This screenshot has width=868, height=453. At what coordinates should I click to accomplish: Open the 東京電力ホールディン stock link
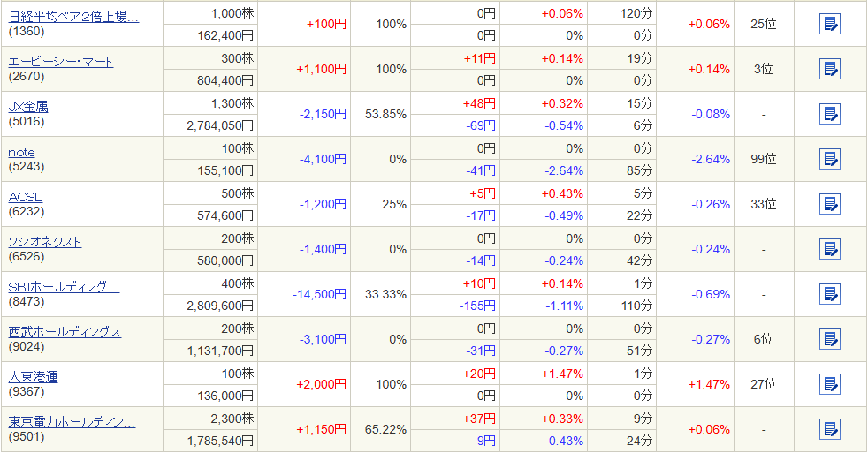pos(72,422)
